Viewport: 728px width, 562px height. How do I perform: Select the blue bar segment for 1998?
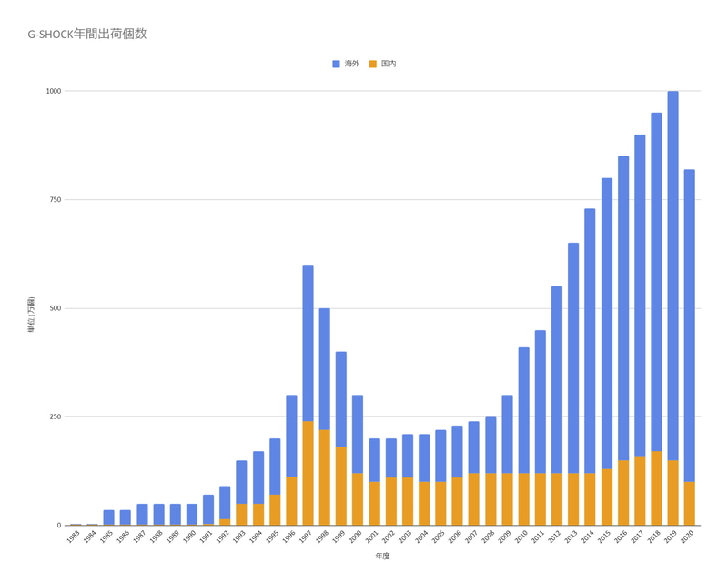(325, 369)
